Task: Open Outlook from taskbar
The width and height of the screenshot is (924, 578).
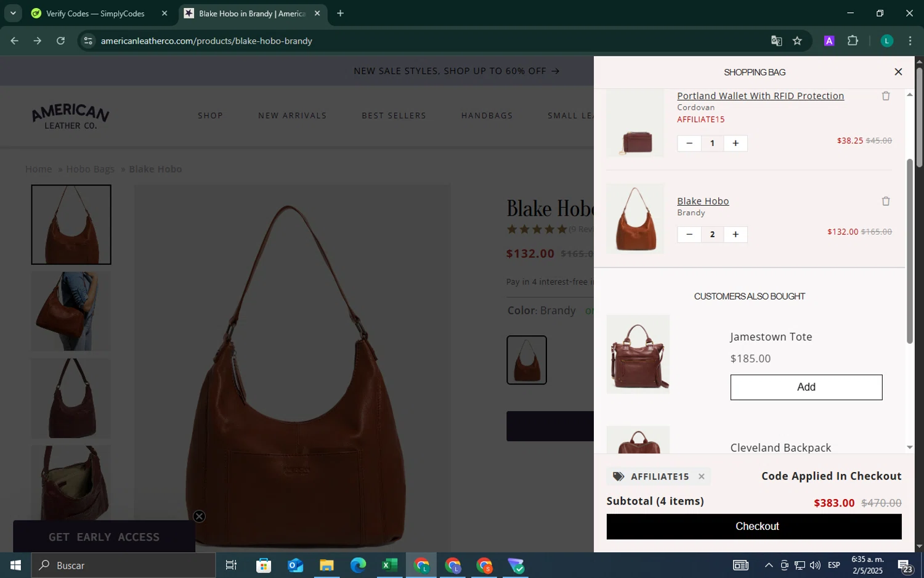Action: pos(295,566)
